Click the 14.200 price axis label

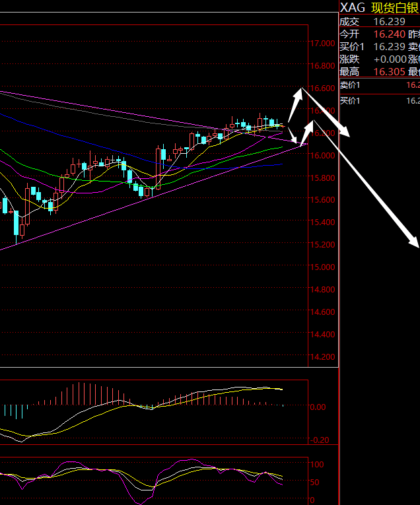click(322, 357)
